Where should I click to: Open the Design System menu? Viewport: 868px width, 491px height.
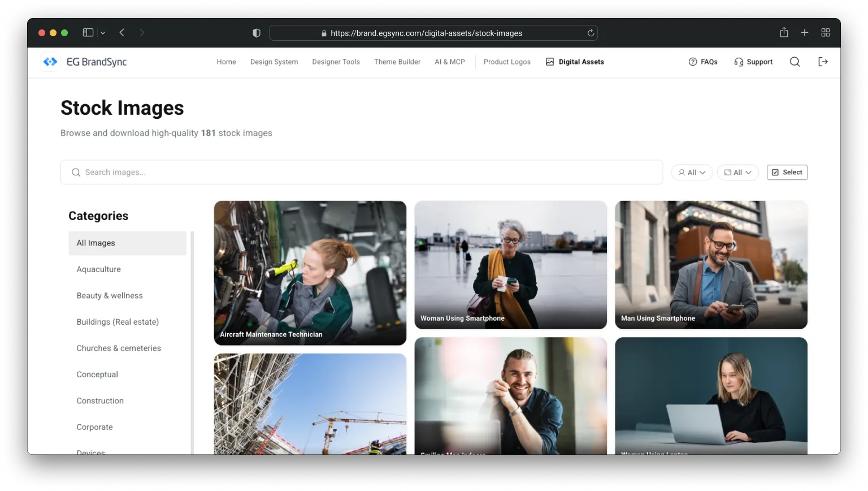click(274, 62)
